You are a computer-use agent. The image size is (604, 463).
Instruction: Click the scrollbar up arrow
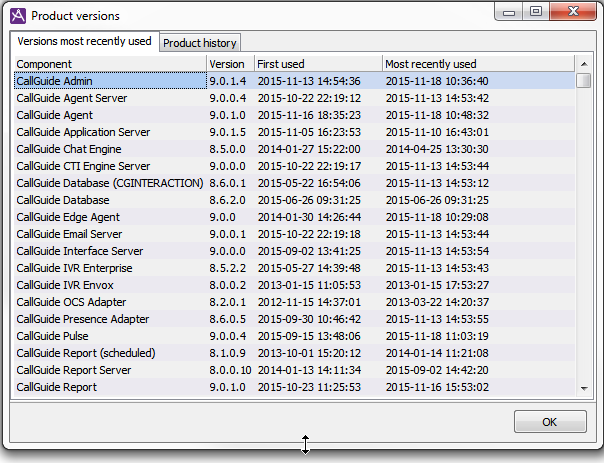(x=584, y=64)
